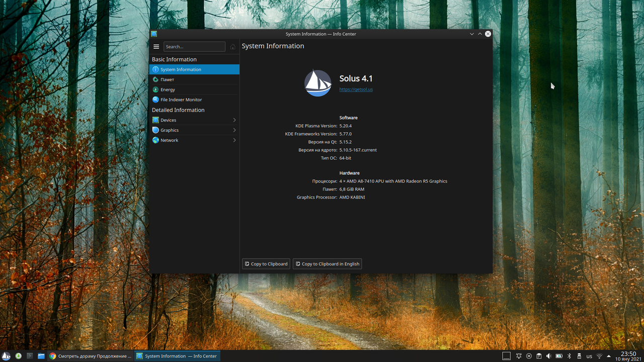644x362 pixels.
Task: Open the Solus application launcher in taskbar
Action: [6, 356]
